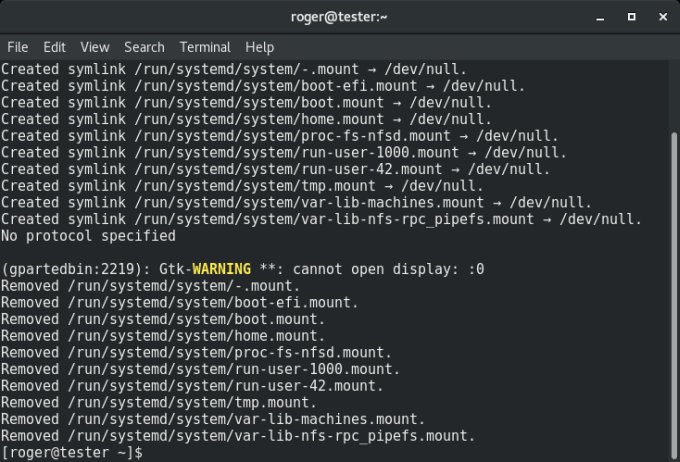Open the View menu

[95, 47]
